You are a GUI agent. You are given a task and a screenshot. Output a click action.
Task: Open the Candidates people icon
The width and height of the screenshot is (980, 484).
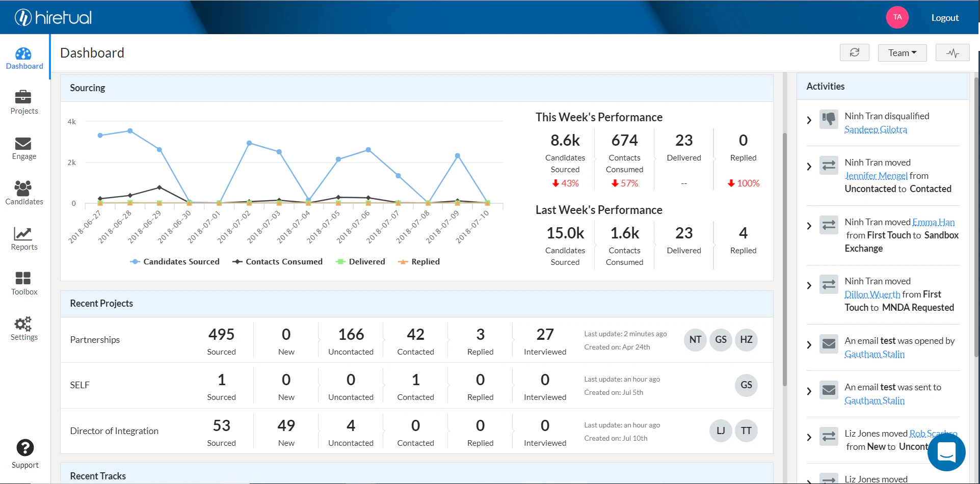pyautogui.click(x=23, y=188)
